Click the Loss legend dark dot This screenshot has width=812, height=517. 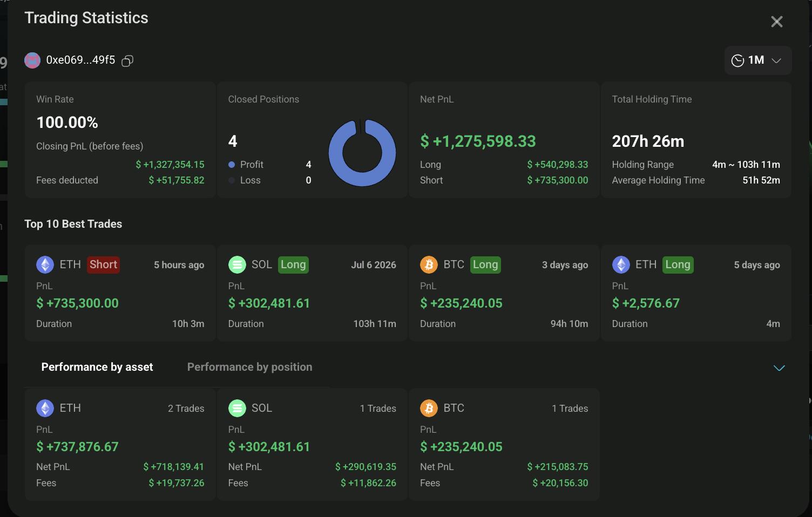[232, 180]
